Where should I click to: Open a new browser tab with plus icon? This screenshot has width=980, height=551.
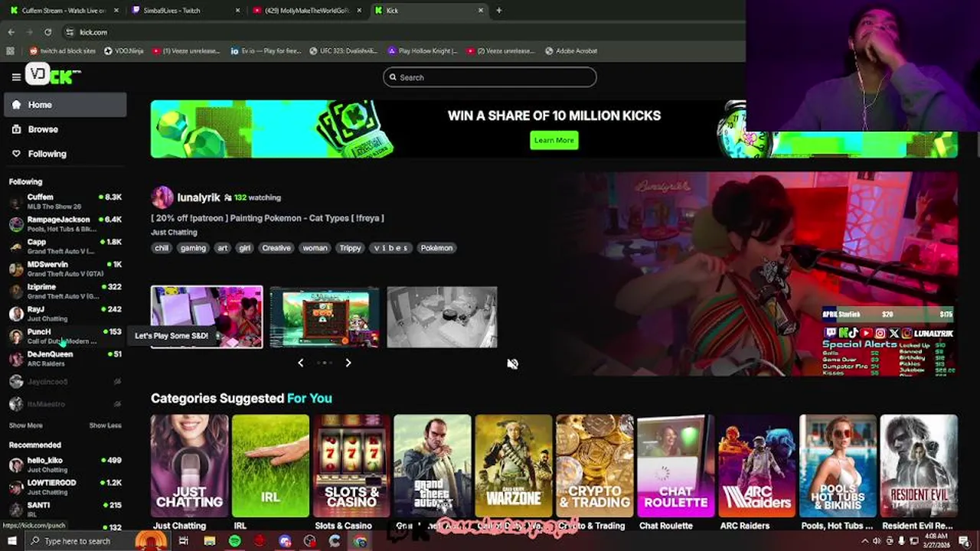498,11
